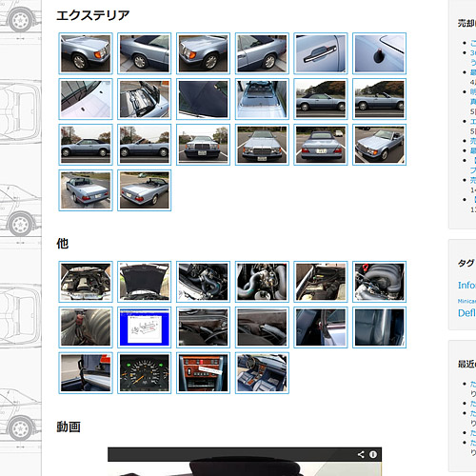Open the top-down front three-quarter thumbnail

pos(379,145)
